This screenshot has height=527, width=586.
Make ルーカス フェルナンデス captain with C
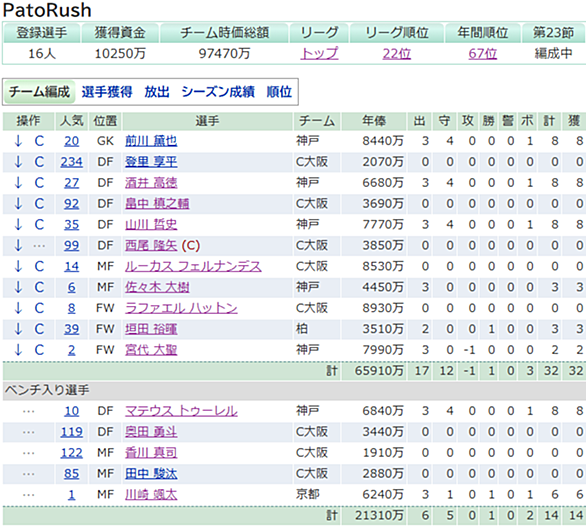tap(39, 266)
